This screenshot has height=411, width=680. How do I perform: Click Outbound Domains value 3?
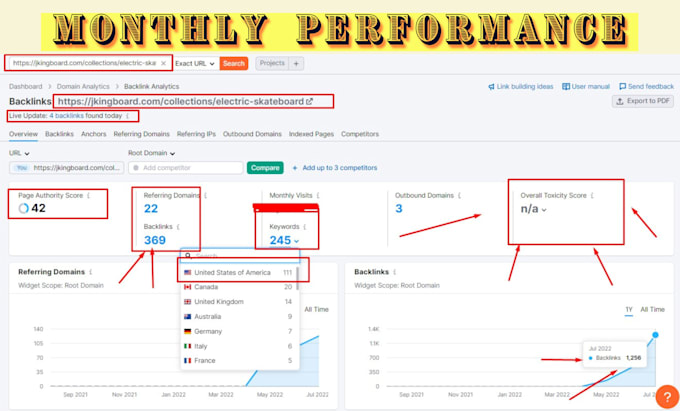click(x=399, y=209)
